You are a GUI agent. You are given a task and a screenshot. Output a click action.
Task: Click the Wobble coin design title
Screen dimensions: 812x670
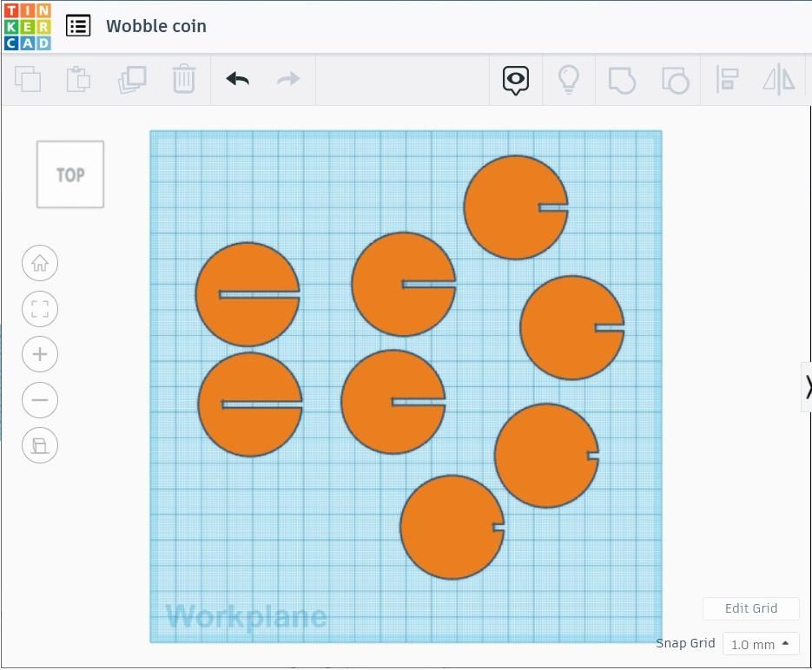tap(155, 26)
